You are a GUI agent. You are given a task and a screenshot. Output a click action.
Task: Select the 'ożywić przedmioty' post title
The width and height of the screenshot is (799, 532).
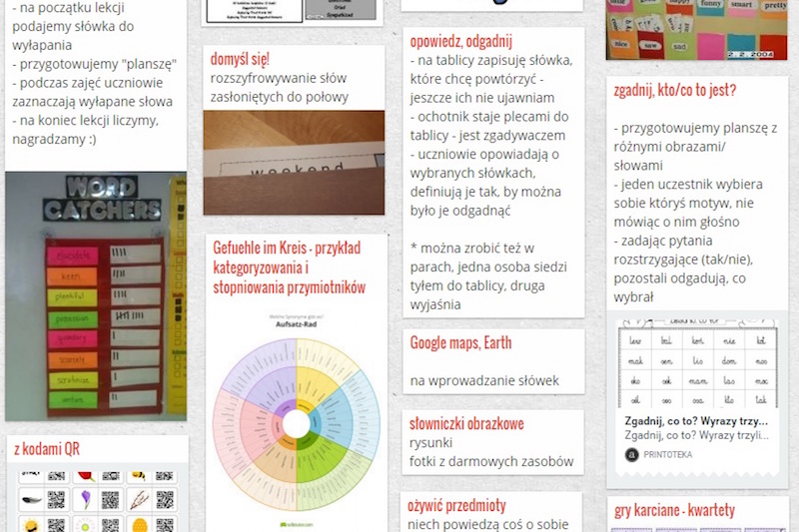tap(456, 505)
